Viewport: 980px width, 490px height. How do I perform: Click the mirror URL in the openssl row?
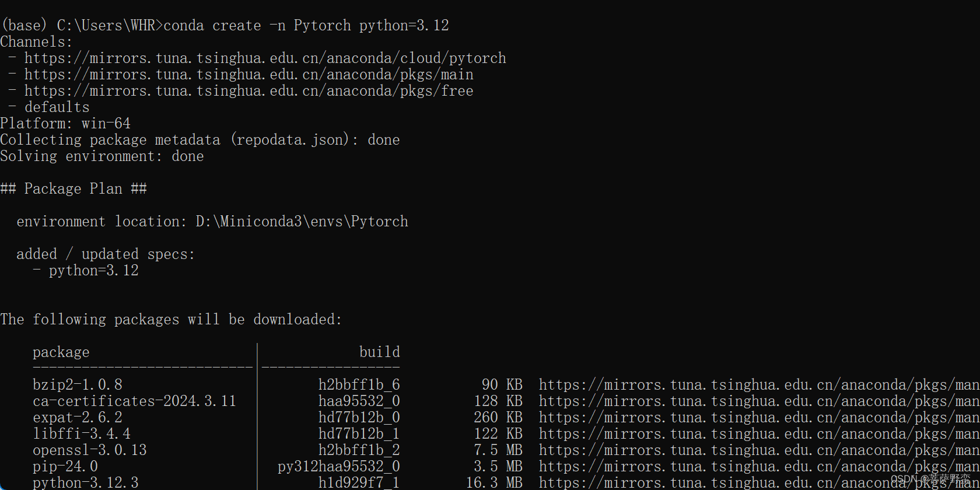[x=759, y=450]
